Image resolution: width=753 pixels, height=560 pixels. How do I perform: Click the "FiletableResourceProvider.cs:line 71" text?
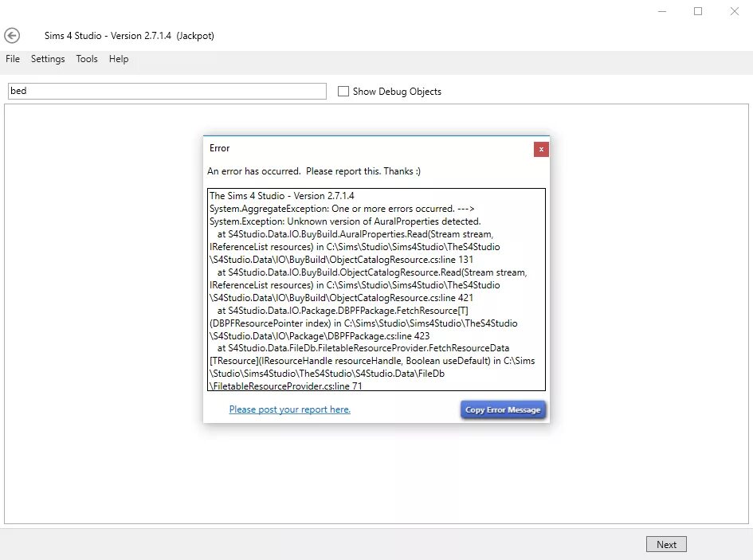[286, 386]
